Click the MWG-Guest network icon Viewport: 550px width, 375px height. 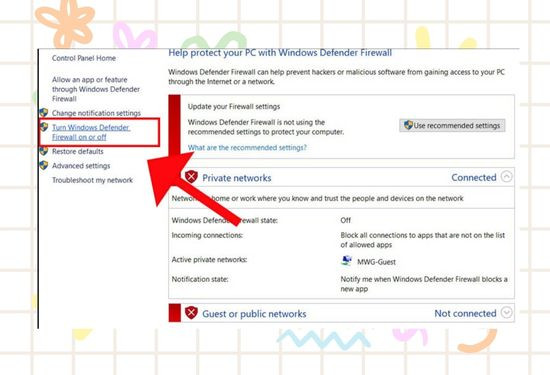tap(347, 261)
